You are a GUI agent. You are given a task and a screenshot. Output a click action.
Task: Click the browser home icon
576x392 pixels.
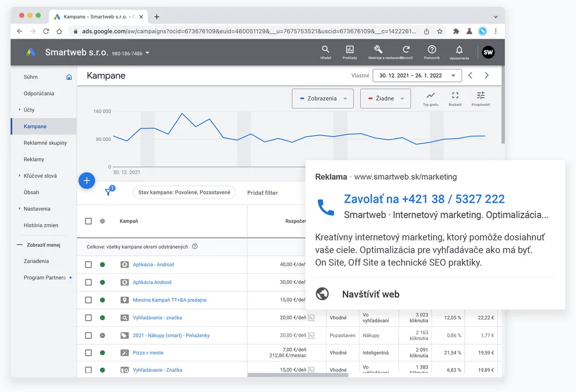[59, 31]
